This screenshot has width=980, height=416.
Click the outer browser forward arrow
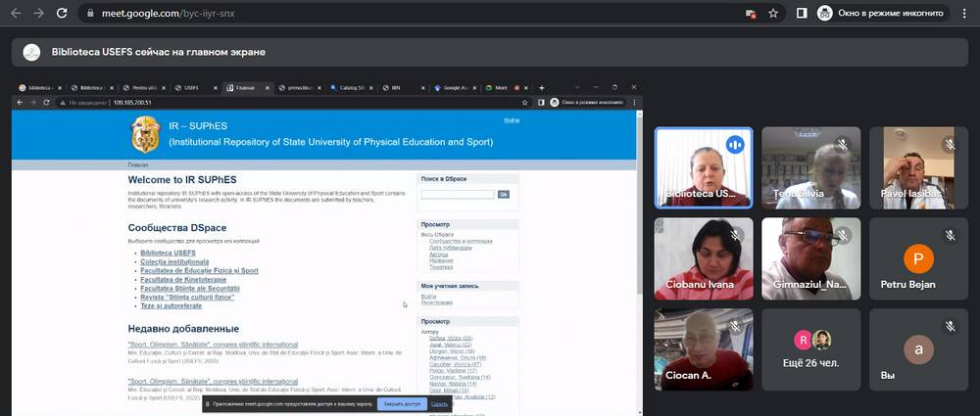click(39, 13)
